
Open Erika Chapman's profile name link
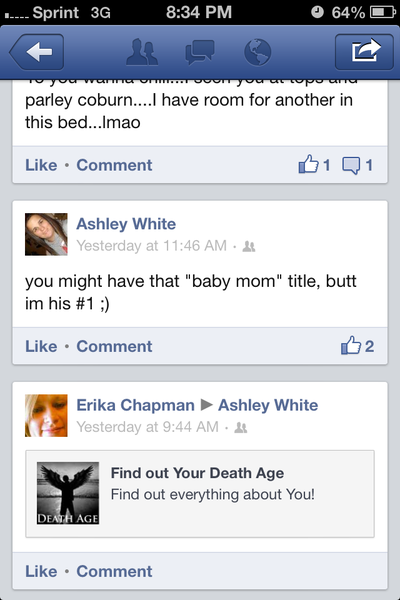pos(136,405)
